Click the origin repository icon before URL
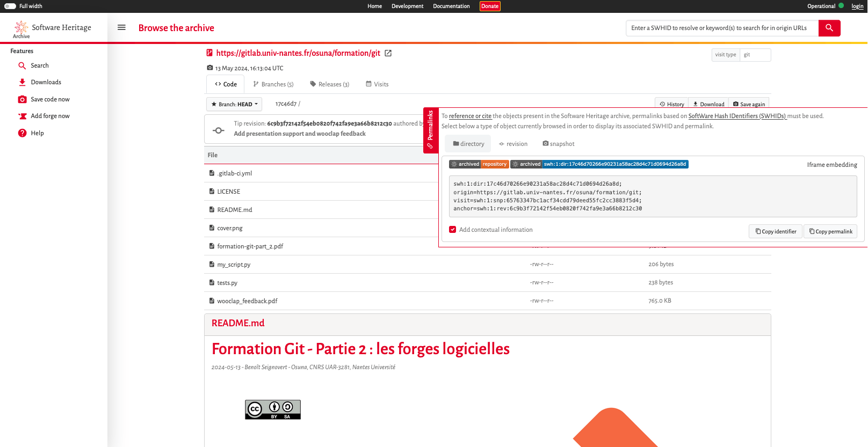Screen dimensions: 868x447 tap(209, 53)
